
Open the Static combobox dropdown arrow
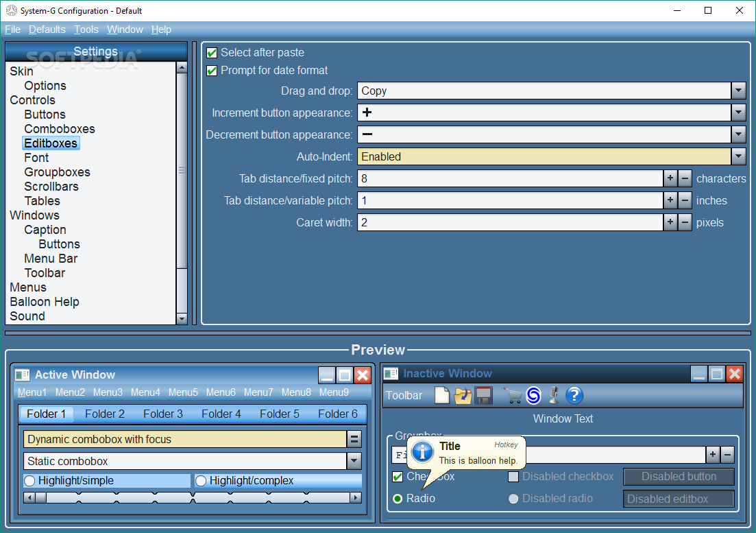click(x=354, y=461)
